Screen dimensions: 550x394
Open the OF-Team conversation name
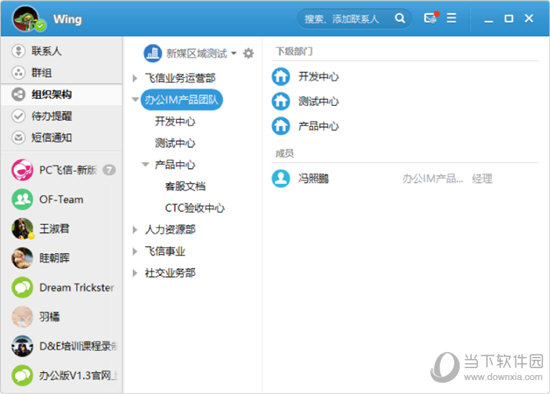tap(61, 200)
